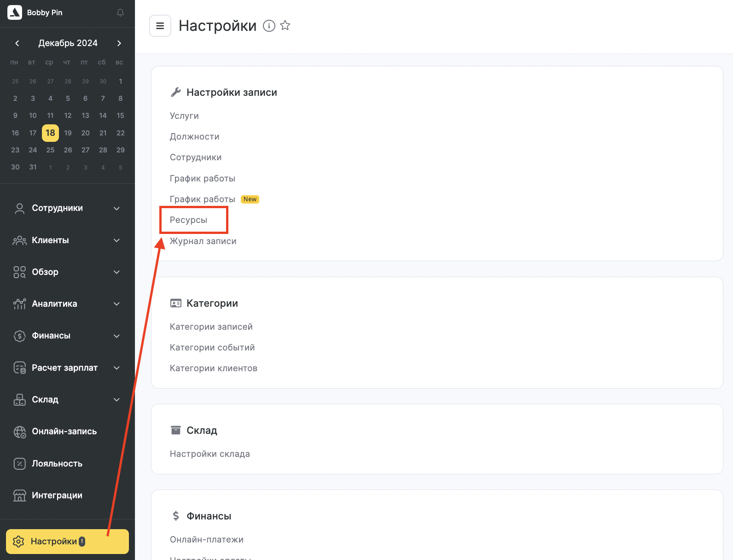Expand the Расчет зарплат sidebar chevron
733x560 pixels.
click(117, 368)
